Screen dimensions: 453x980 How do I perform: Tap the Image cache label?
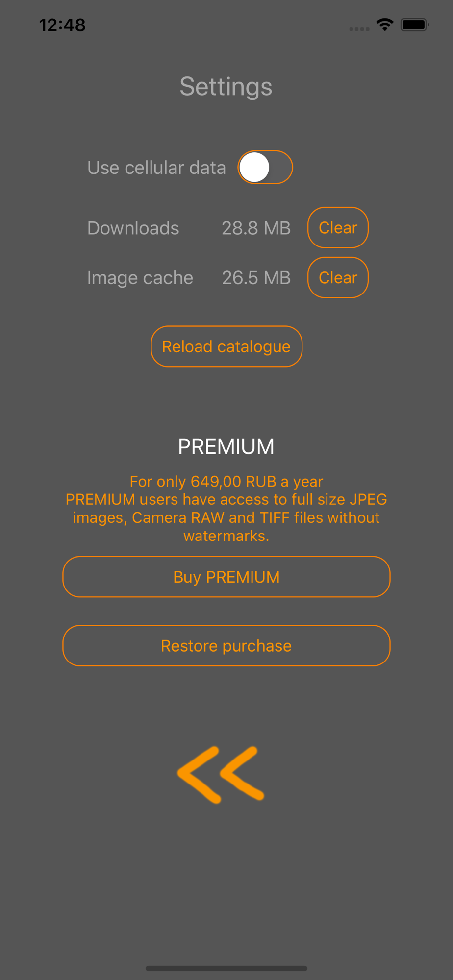(x=140, y=278)
